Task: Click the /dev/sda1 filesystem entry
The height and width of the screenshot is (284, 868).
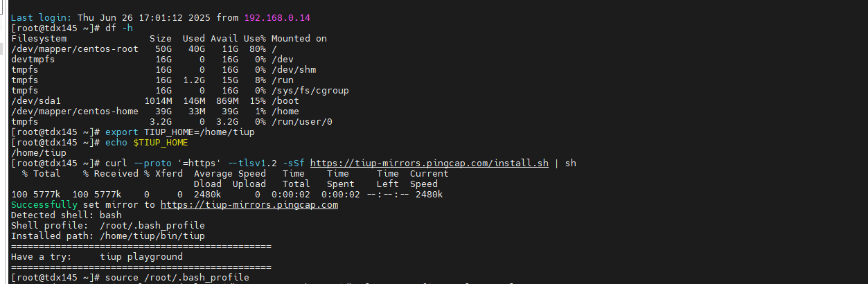Action: click(36, 100)
